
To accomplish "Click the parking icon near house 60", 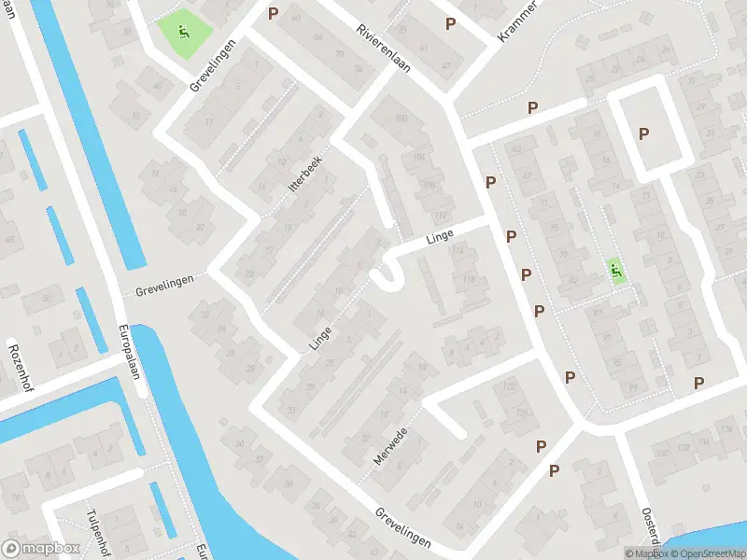I will pyautogui.click(x=273, y=13).
